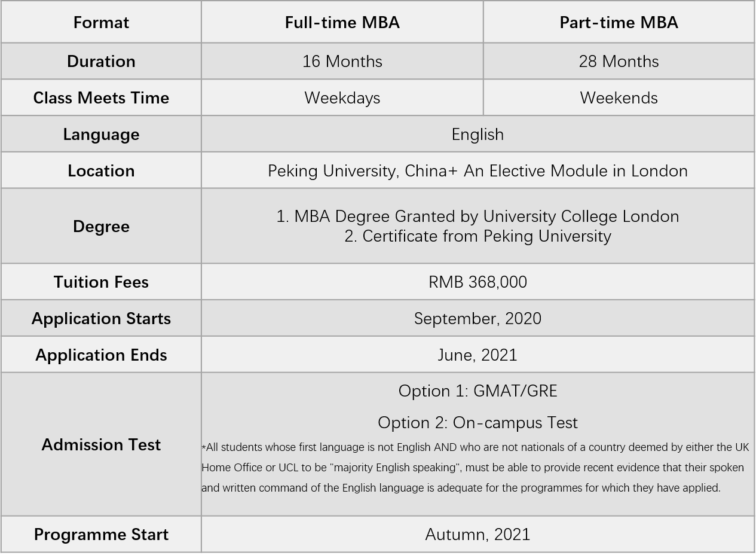Select the Part-time MBA column header
756x555 pixels.
tap(619, 23)
